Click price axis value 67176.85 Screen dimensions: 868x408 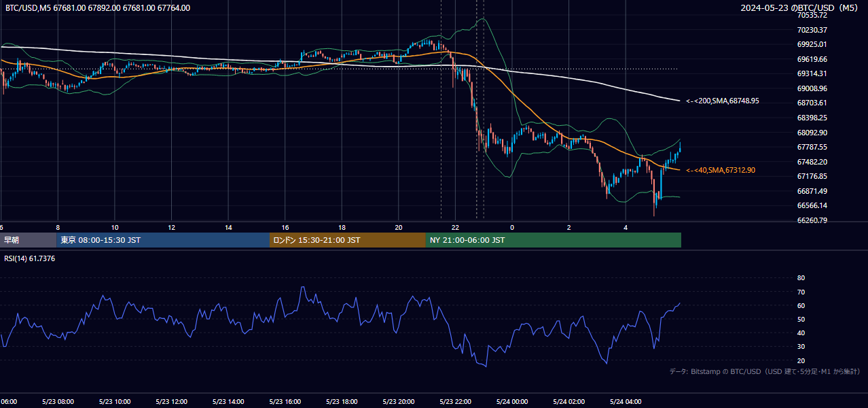(812, 176)
